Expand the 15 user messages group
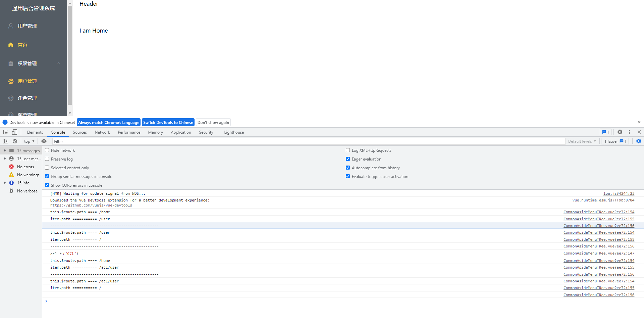This screenshot has width=644, height=318. (x=5, y=158)
